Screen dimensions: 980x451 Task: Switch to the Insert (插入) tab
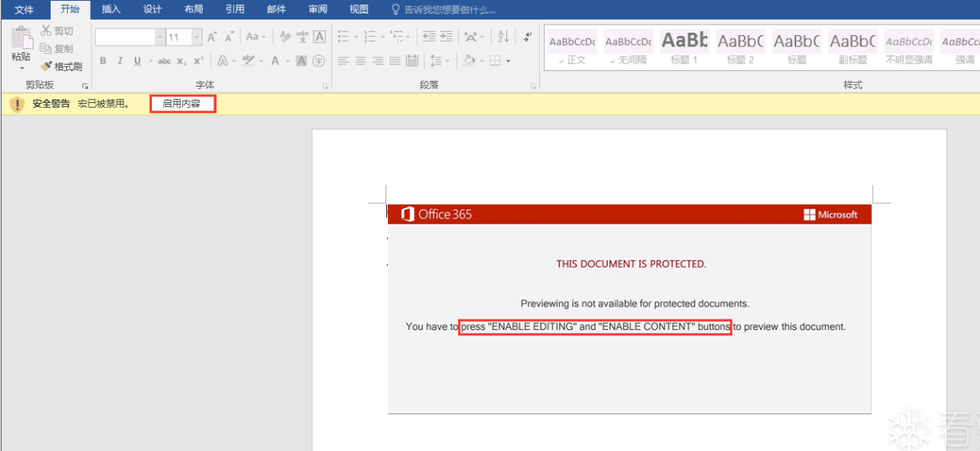[x=111, y=10]
